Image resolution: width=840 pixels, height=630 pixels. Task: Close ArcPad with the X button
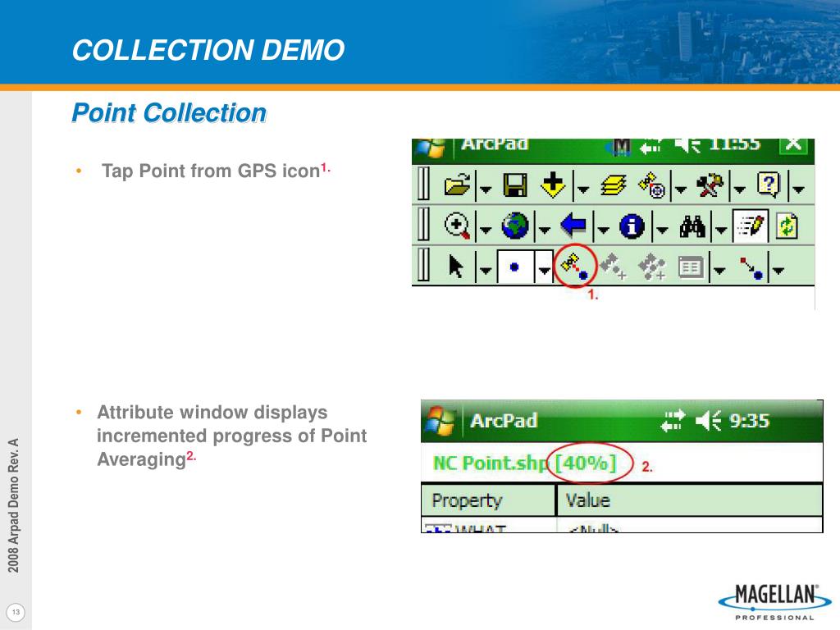point(793,145)
